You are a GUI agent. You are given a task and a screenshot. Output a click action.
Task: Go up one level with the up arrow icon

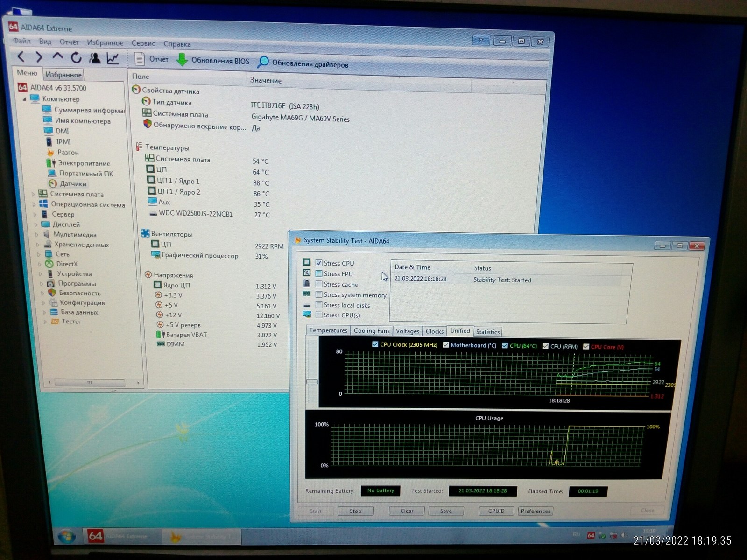[x=57, y=57]
